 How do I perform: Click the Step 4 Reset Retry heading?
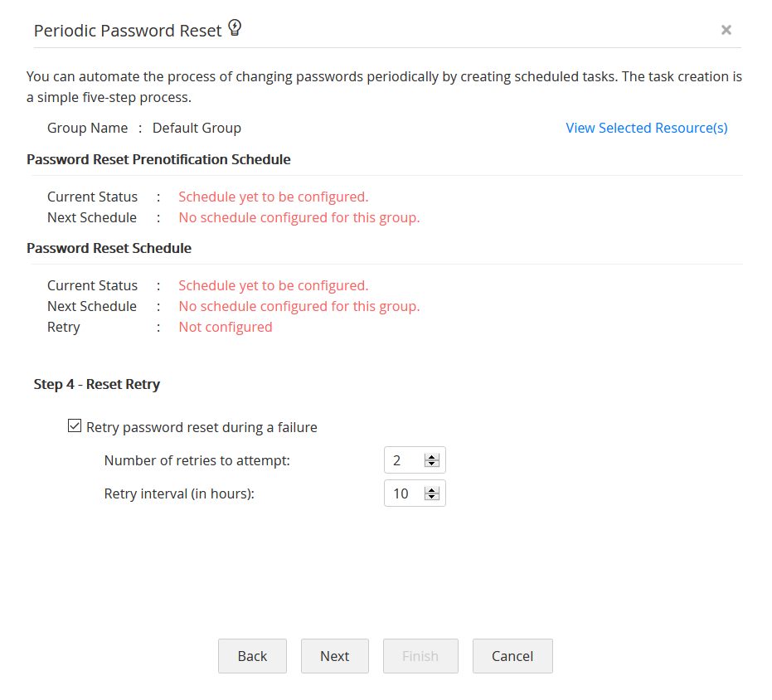[97, 384]
